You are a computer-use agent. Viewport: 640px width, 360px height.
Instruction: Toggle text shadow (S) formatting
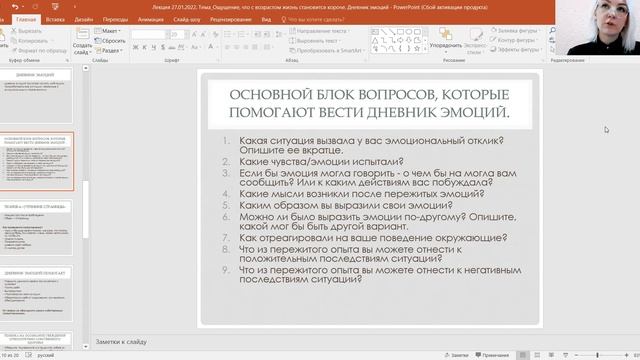(x=163, y=48)
